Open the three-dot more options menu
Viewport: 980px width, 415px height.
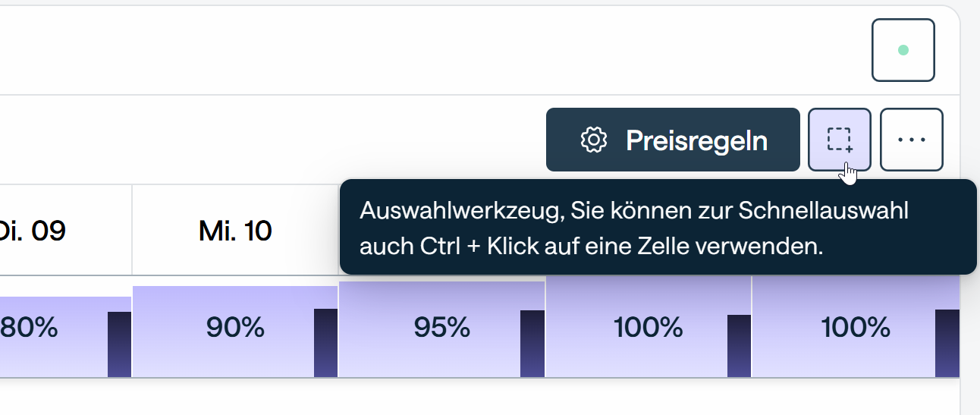click(x=911, y=140)
